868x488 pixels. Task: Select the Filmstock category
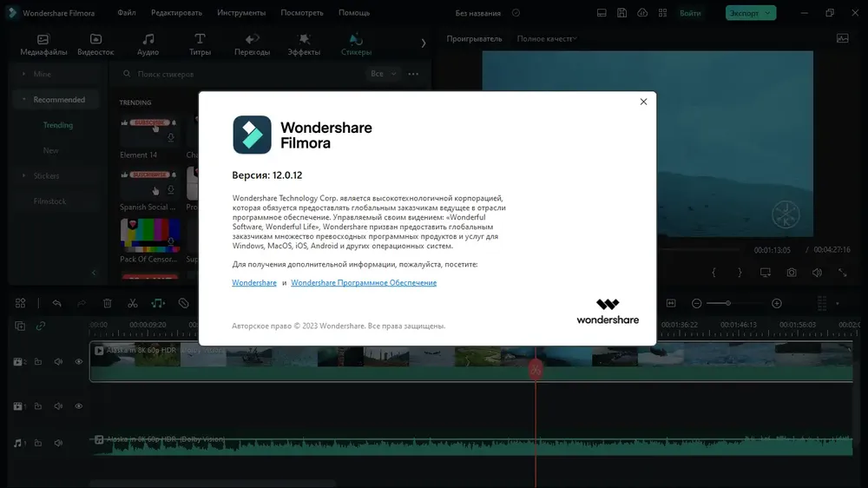[49, 201]
